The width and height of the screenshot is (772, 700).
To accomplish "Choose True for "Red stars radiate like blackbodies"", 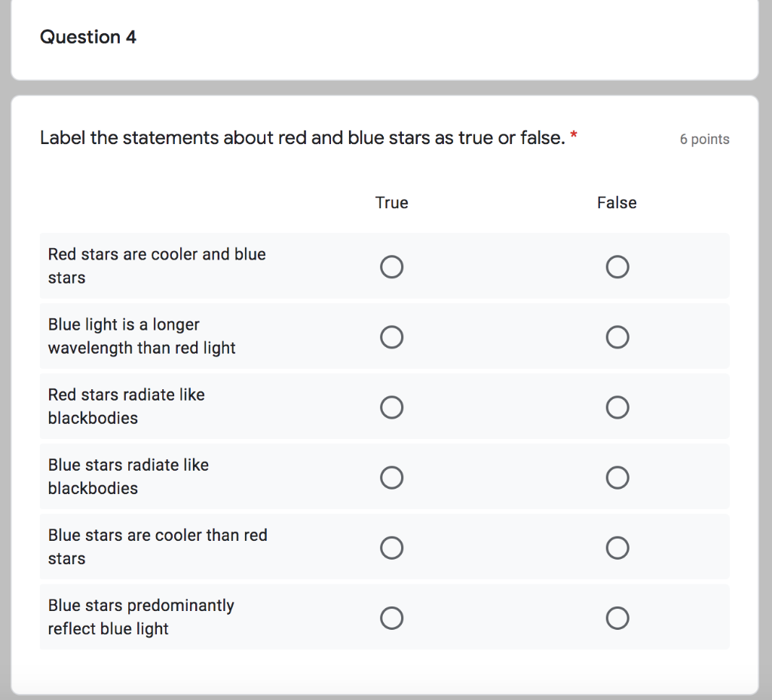I will click(391, 407).
